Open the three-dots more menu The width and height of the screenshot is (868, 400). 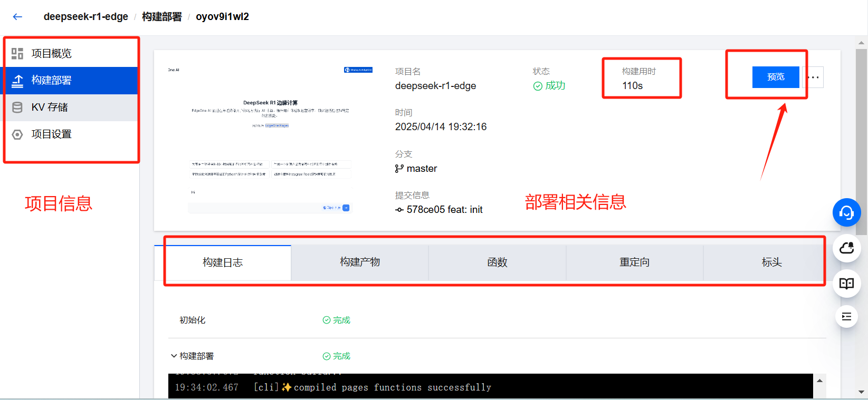pos(813,77)
